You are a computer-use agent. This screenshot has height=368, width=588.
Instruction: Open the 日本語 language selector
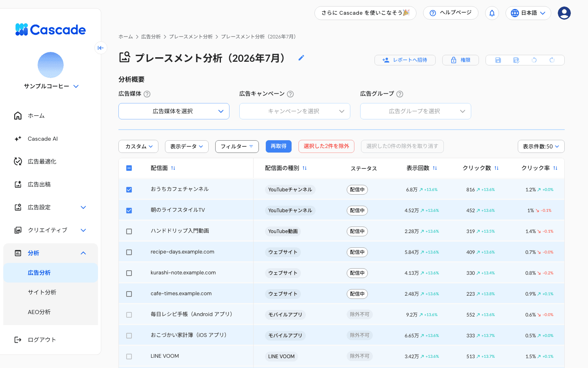coord(528,13)
